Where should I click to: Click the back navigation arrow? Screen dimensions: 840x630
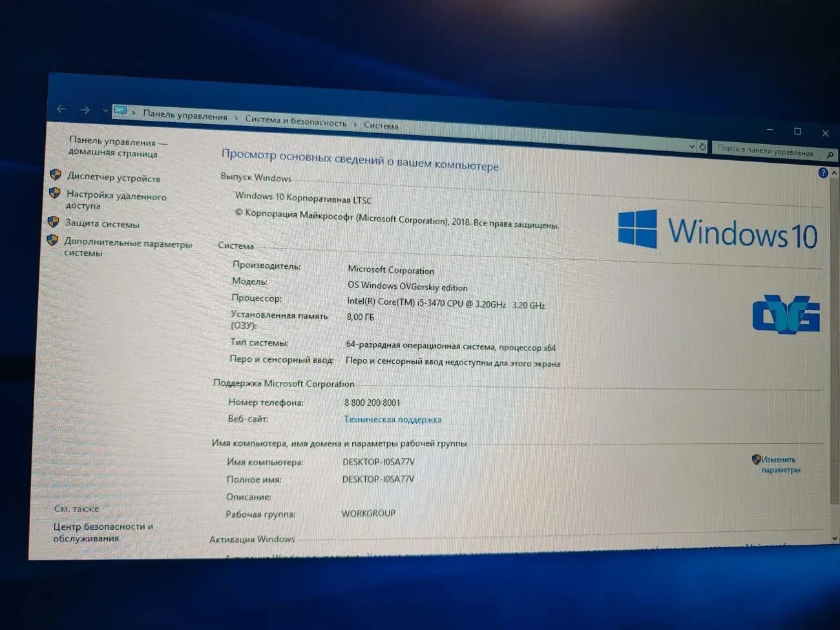pos(61,109)
